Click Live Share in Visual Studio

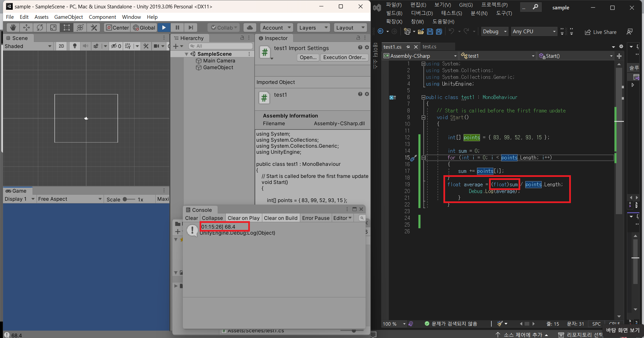601,32
